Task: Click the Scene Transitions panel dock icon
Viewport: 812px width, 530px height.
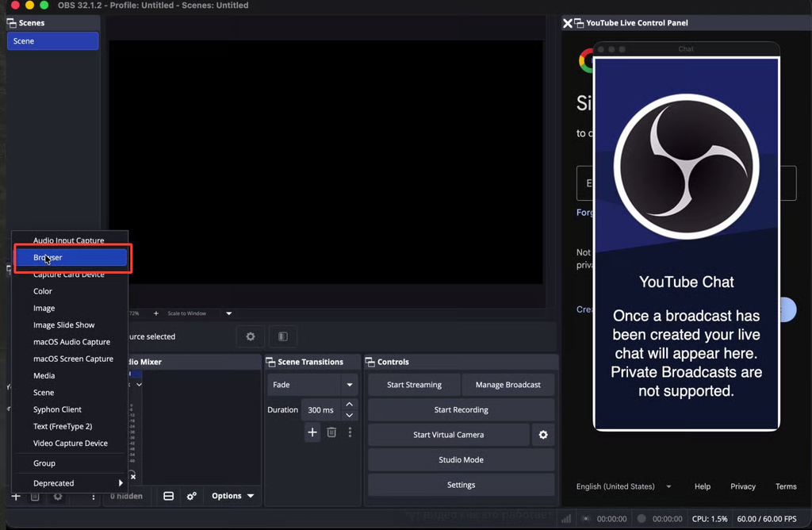Action: coord(270,362)
